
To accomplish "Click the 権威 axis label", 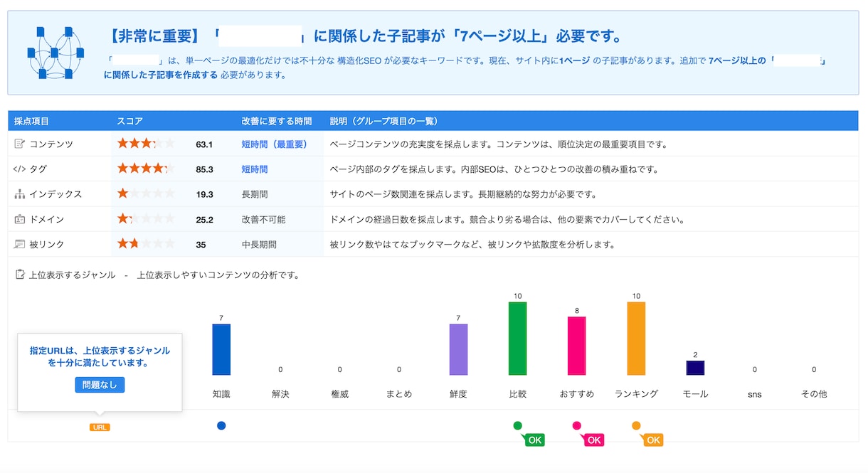I will pyautogui.click(x=340, y=394).
